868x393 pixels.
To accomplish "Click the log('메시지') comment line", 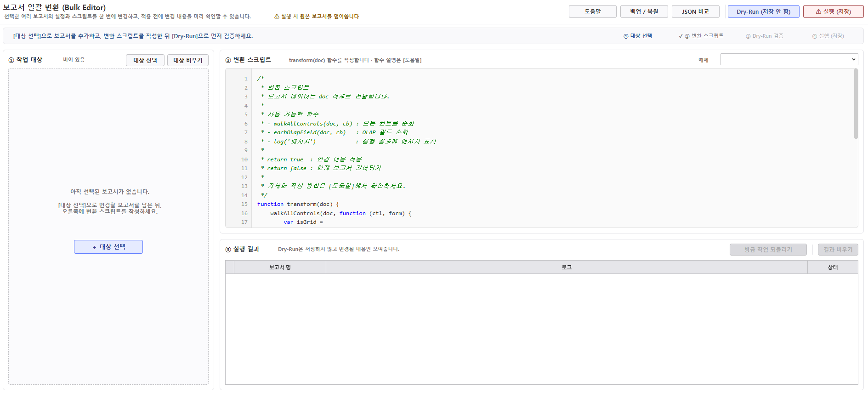I will [348, 142].
